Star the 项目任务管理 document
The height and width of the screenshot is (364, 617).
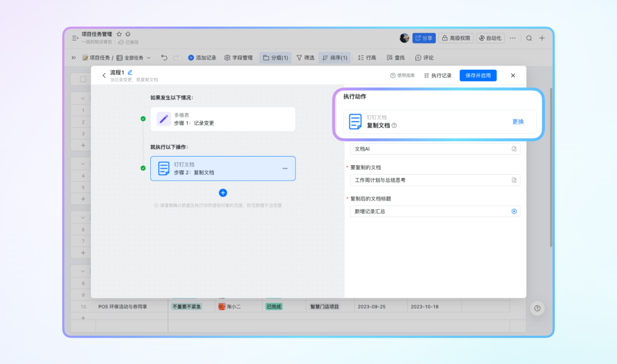(119, 34)
